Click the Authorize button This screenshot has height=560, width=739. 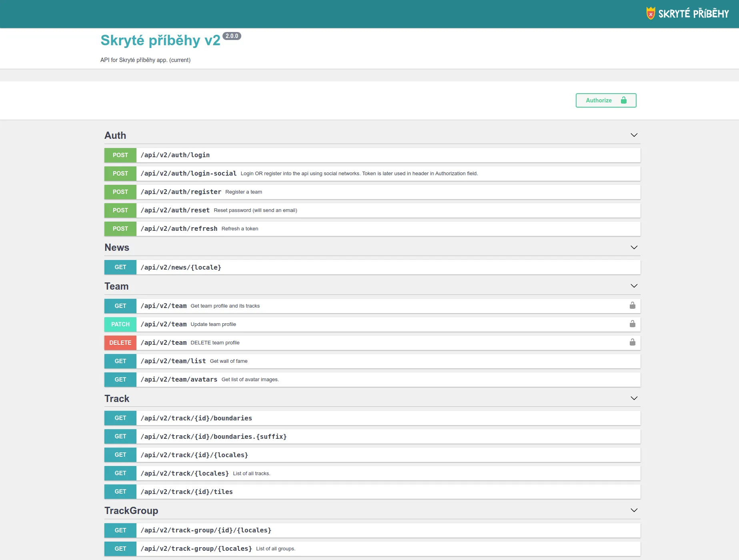tap(606, 100)
